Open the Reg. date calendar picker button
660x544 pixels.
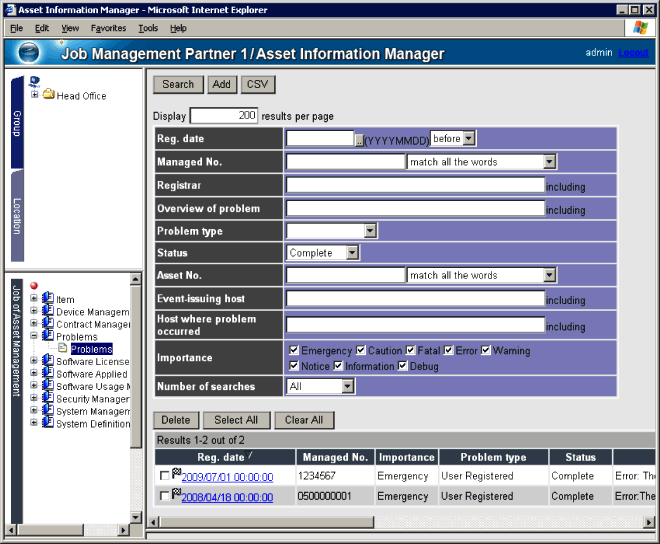pos(359,139)
